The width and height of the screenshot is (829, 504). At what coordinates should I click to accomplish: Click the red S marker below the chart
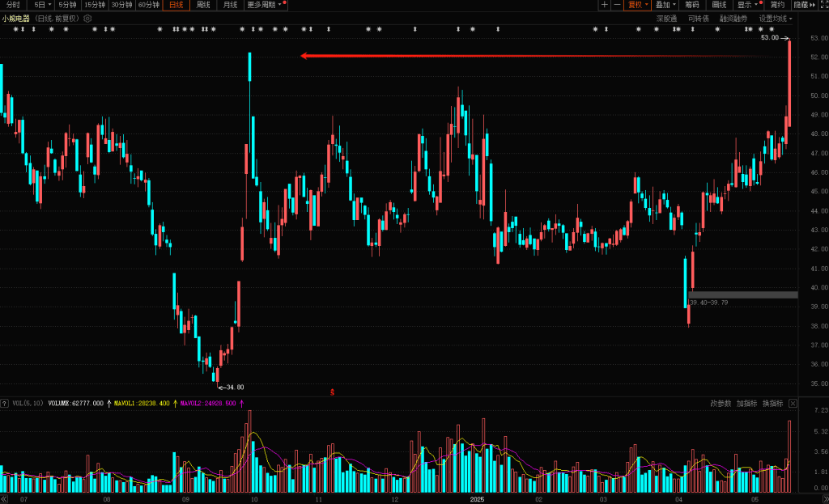(x=332, y=392)
